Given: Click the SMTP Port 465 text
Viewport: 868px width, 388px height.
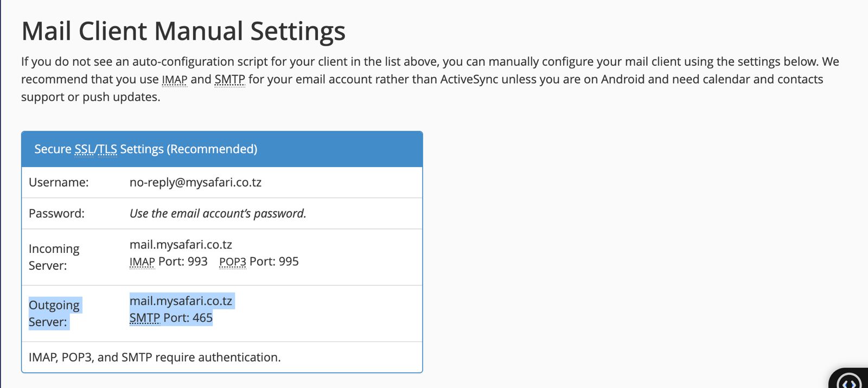Looking at the screenshot, I should (171, 318).
